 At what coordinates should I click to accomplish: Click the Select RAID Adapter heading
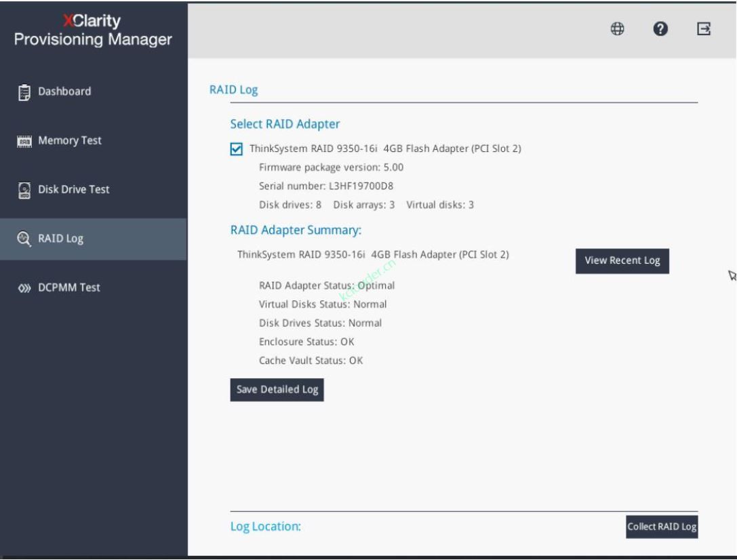(285, 124)
